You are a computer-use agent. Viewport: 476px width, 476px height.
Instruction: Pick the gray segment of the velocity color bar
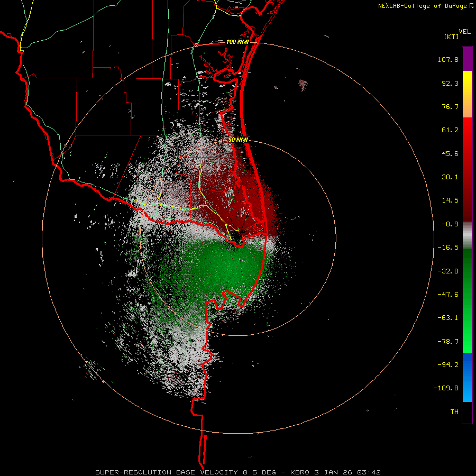click(467, 235)
